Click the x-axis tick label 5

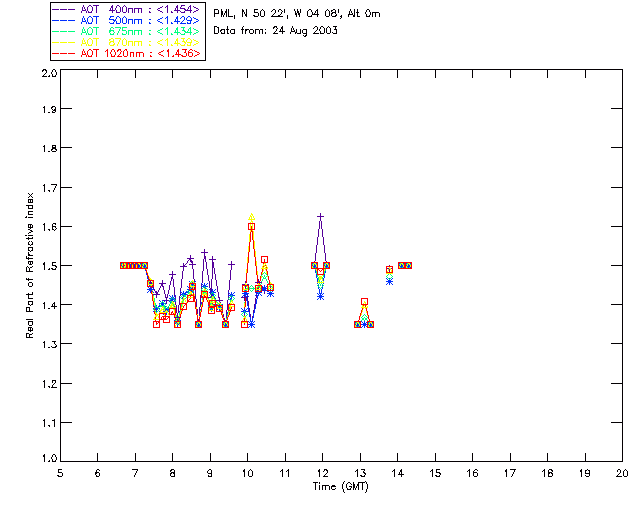(60, 473)
